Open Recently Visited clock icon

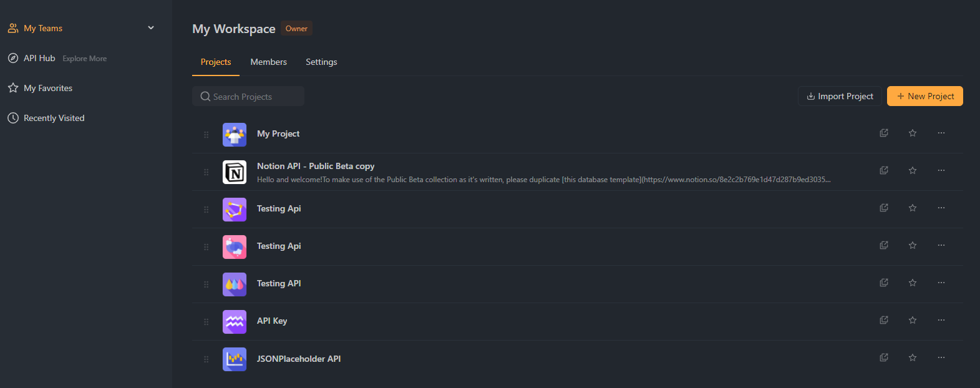point(13,118)
